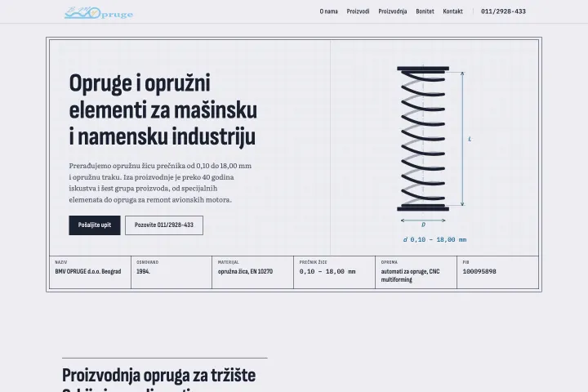Click the automati za opruge, CNC multiforming cell

click(x=416, y=272)
